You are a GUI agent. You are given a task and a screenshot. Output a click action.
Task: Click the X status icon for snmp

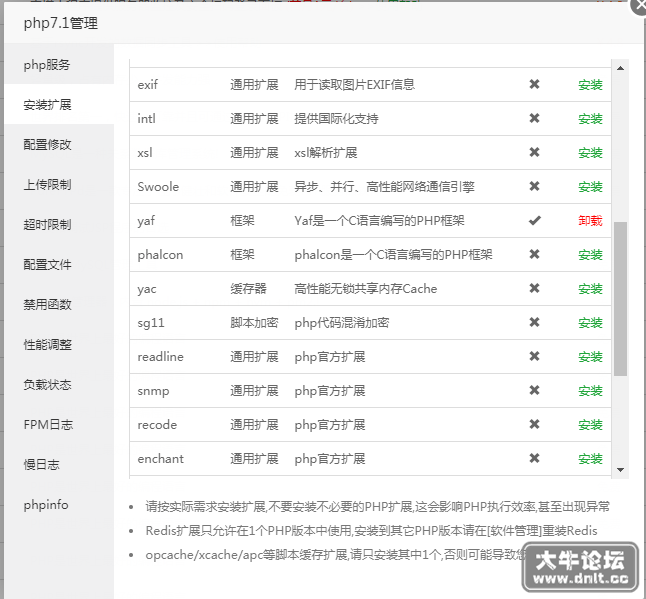534,390
